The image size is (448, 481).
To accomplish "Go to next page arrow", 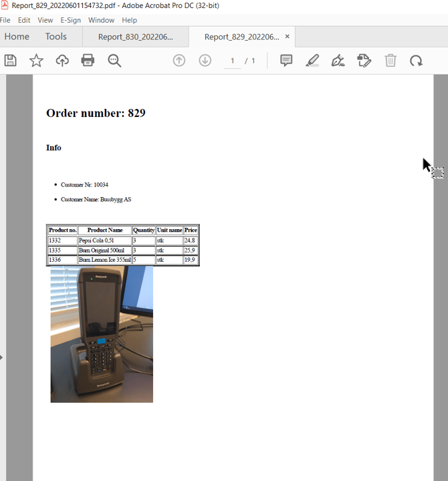I will pyautogui.click(x=205, y=61).
